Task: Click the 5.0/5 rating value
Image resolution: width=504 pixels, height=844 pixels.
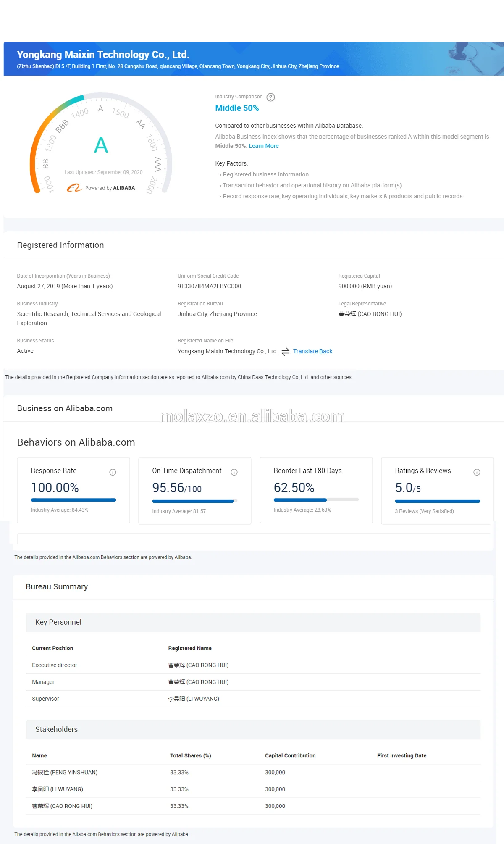Action: pos(408,488)
